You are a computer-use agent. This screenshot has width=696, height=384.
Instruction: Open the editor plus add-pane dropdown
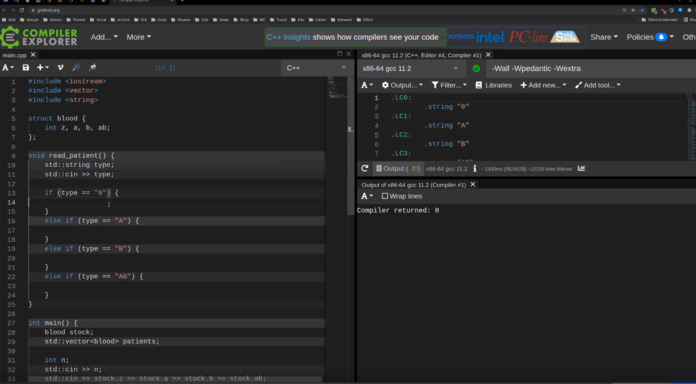click(x=43, y=67)
